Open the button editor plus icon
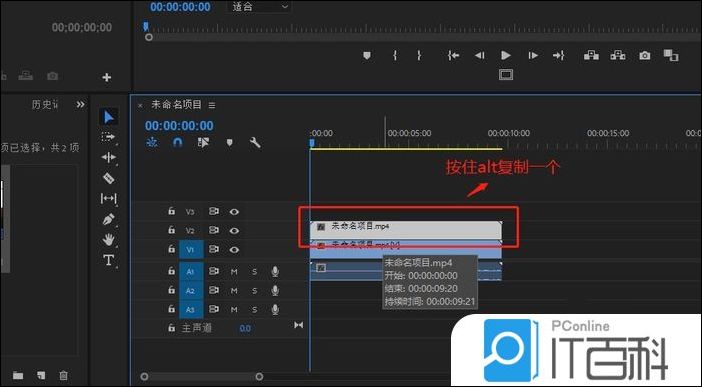The image size is (702, 387). coord(107,77)
